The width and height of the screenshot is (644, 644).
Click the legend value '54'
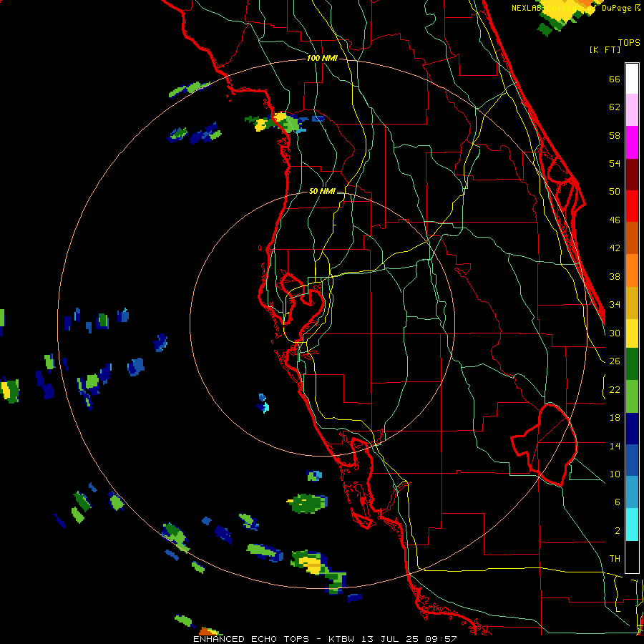click(x=615, y=163)
